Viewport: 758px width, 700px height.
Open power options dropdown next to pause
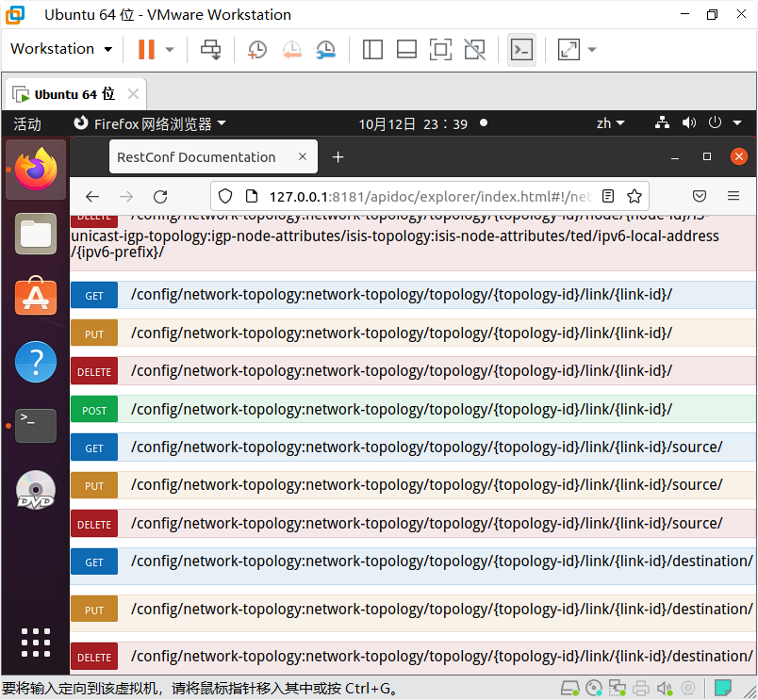click(170, 49)
